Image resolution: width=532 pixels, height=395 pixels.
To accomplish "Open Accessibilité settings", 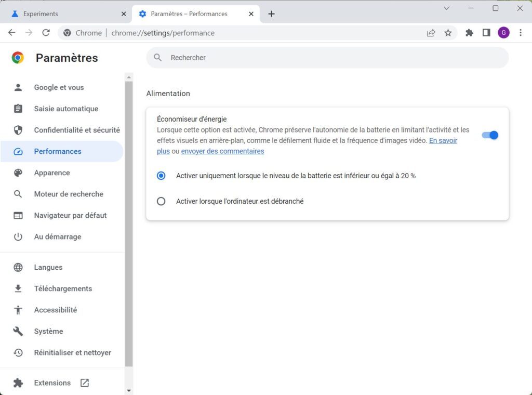I will point(62,310).
